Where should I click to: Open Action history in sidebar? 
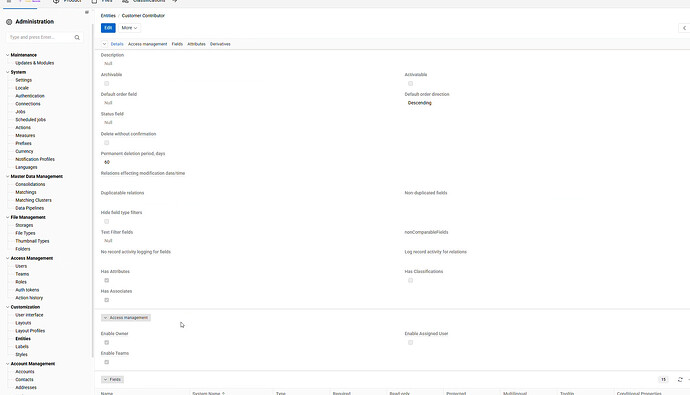pos(29,298)
